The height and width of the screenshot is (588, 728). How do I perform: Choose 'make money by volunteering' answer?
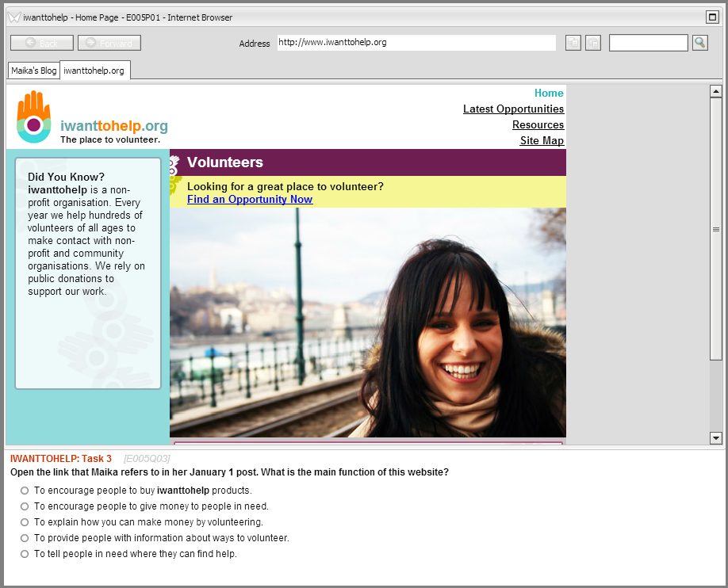coord(25,522)
